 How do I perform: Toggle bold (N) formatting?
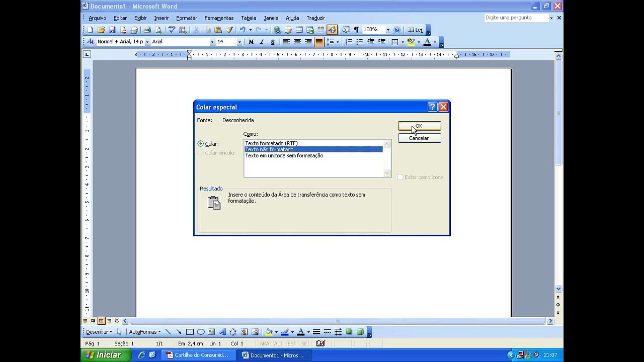pyautogui.click(x=251, y=42)
